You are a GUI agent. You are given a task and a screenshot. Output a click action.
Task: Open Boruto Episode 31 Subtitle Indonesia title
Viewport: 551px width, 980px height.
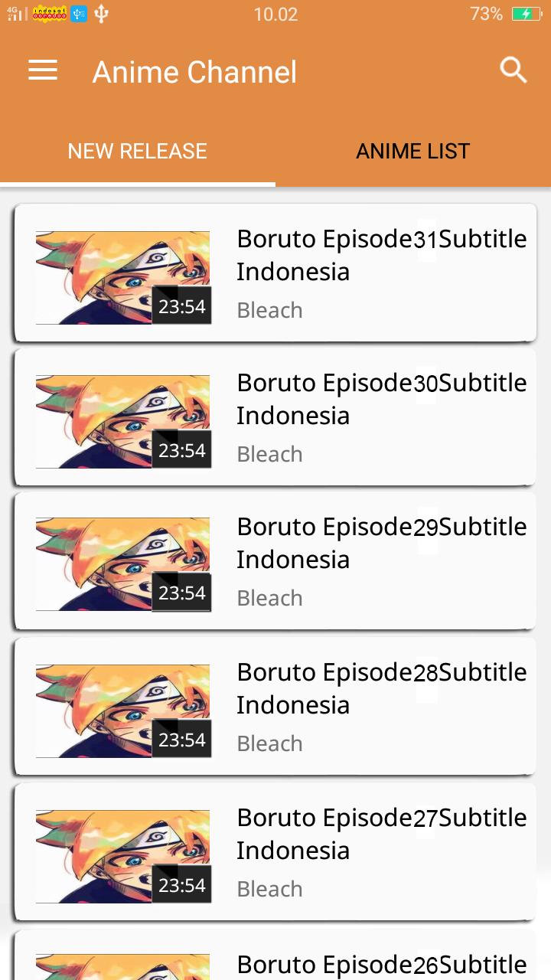[x=382, y=255]
